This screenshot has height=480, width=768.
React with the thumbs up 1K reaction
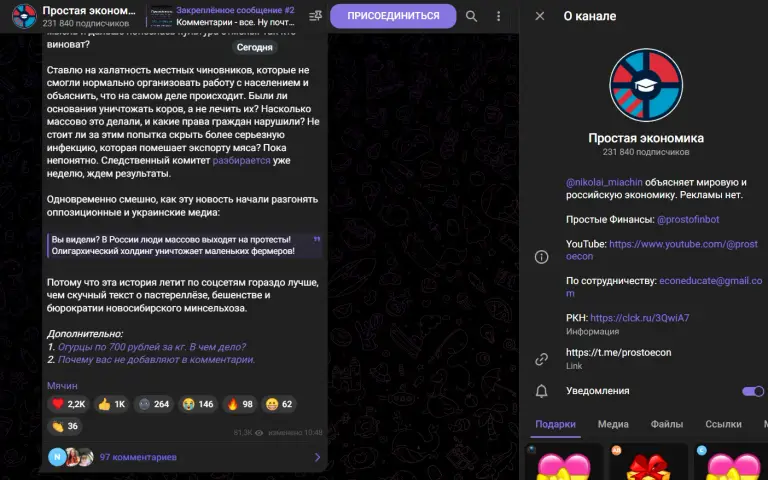(x=112, y=404)
